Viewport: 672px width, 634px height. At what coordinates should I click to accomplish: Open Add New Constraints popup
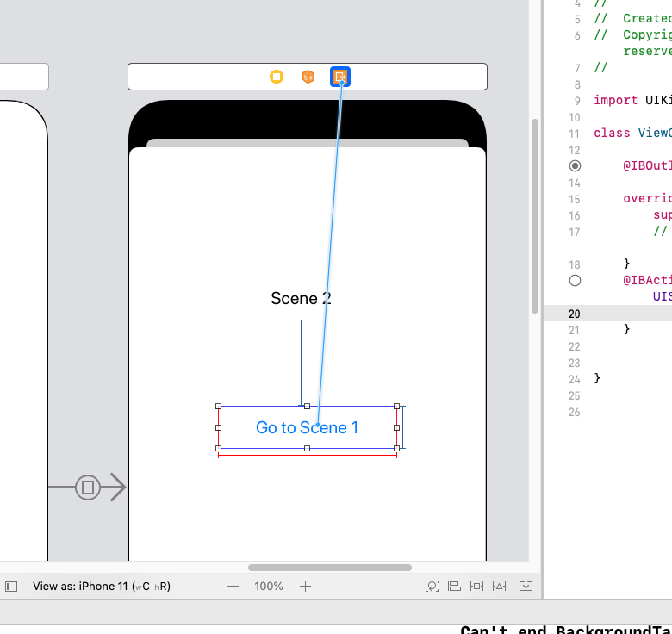click(477, 586)
